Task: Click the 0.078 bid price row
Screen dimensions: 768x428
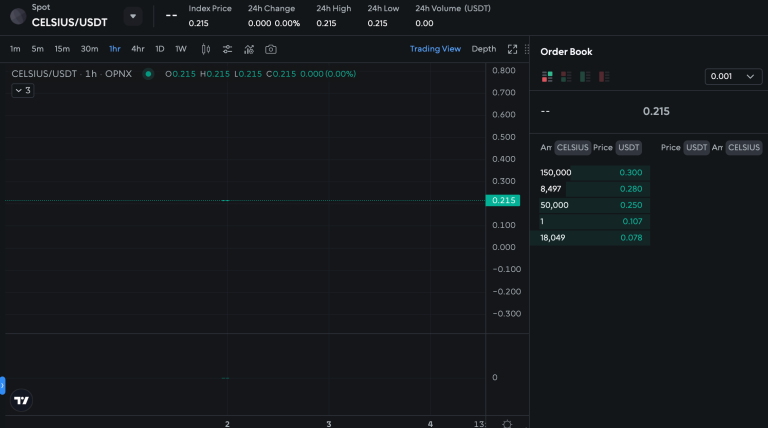Action: [591, 238]
